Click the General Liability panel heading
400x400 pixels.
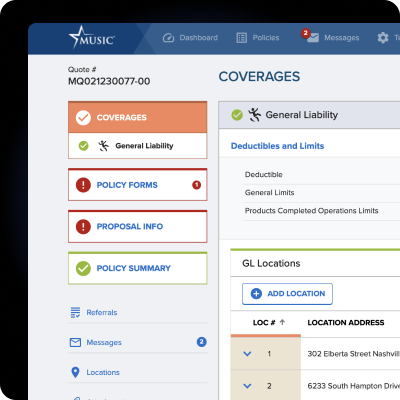coord(302,115)
